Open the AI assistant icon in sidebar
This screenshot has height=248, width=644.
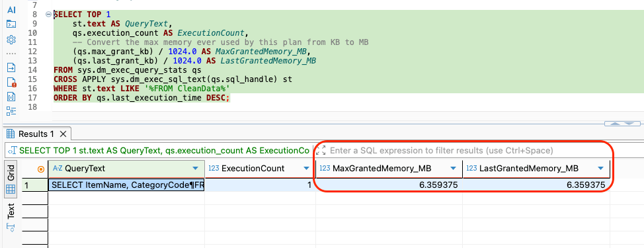click(x=11, y=9)
